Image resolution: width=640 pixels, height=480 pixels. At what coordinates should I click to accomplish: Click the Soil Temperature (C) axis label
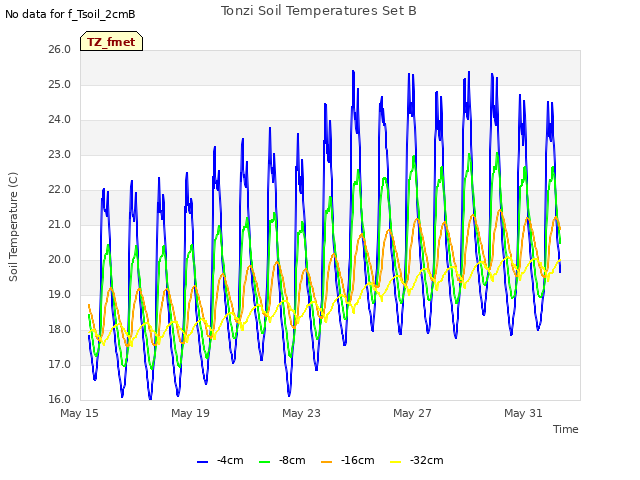pyautogui.click(x=13, y=227)
